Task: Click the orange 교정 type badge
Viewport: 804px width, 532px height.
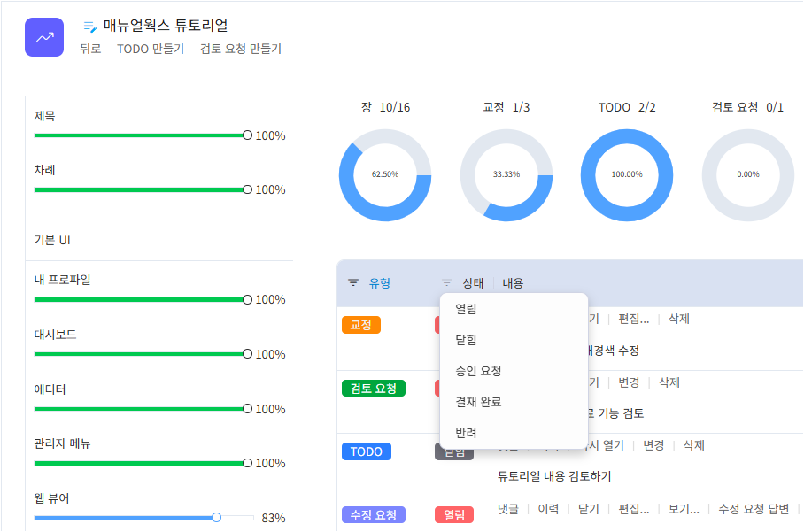Action: point(360,325)
